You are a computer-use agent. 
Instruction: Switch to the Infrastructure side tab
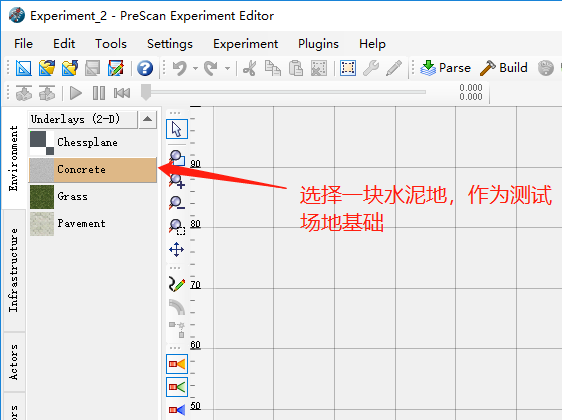point(14,270)
